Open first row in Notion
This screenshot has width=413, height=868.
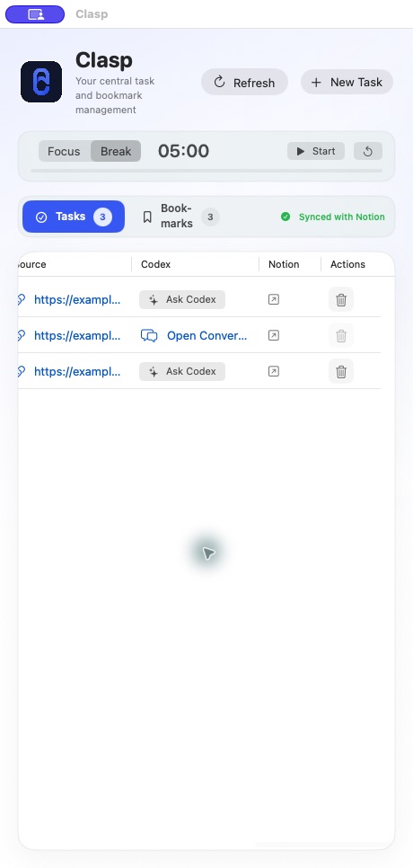tap(274, 299)
